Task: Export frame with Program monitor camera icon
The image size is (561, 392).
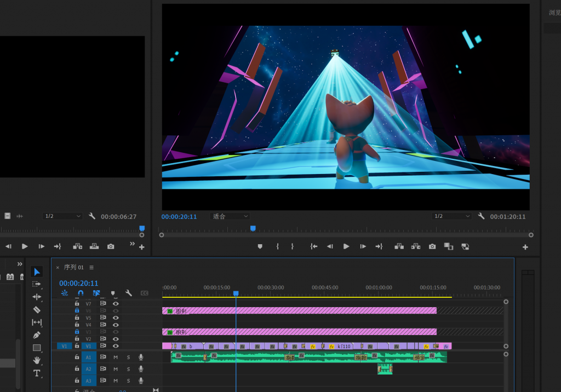Action: (x=432, y=246)
